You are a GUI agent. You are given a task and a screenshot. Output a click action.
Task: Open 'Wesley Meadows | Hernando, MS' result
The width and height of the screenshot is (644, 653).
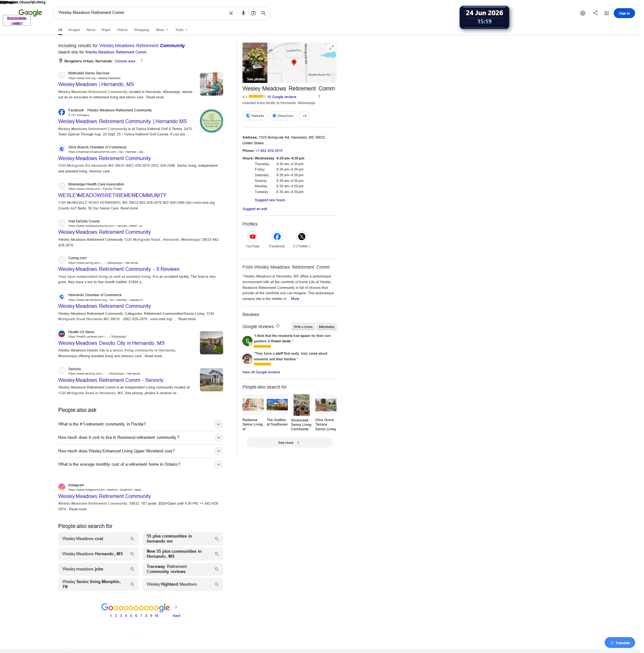point(96,84)
